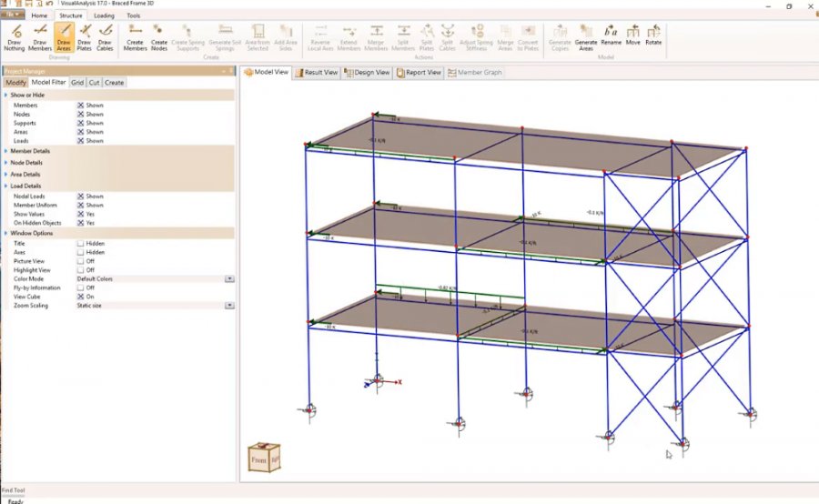The width and height of the screenshot is (819, 504).
Task: Open the Color Mode dropdown
Action: [x=229, y=279]
